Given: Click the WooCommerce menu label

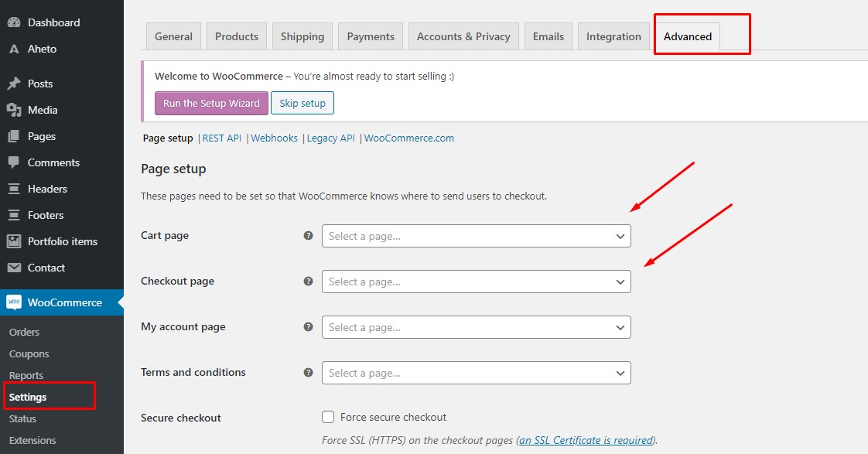Looking at the screenshot, I should [65, 302].
